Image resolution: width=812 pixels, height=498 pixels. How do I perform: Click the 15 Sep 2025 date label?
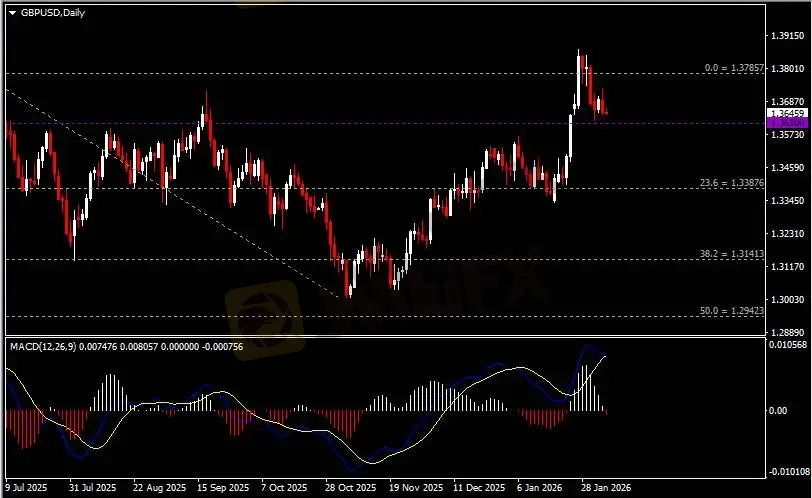[223, 488]
